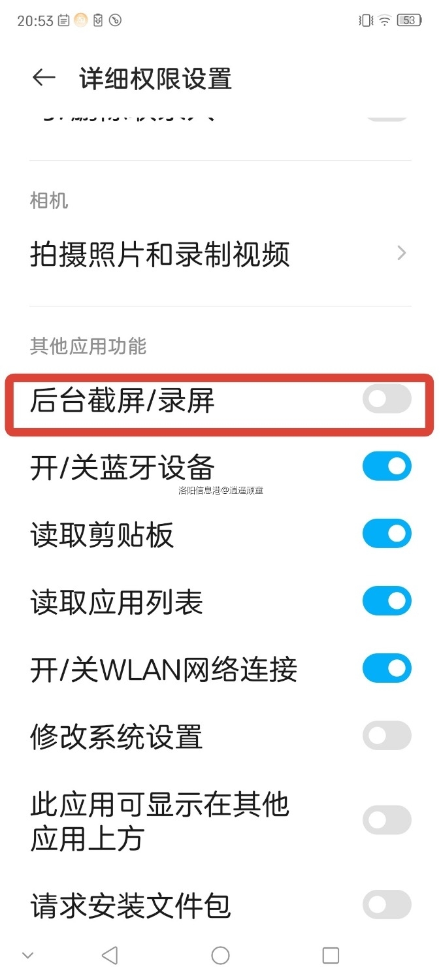Tap the vibrate mode status icon
This screenshot has width=441, height=980.
pos(366,20)
